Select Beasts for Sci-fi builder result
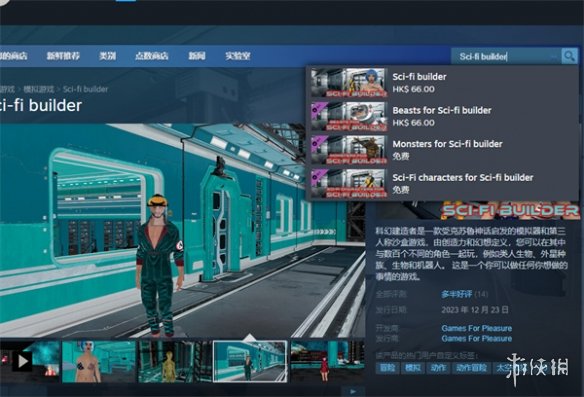This screenshot has height=397, width=584. tap(443, 116)
